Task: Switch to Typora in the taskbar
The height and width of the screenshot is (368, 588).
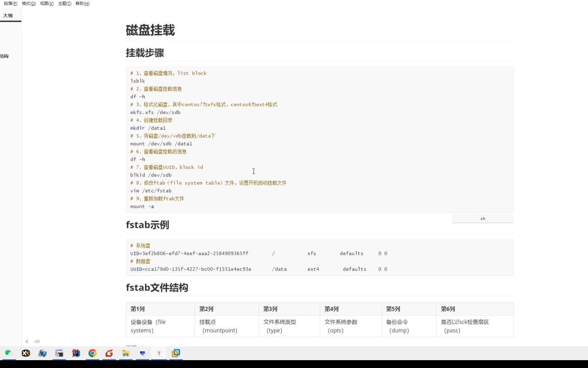Action: [x=159, y=353]
